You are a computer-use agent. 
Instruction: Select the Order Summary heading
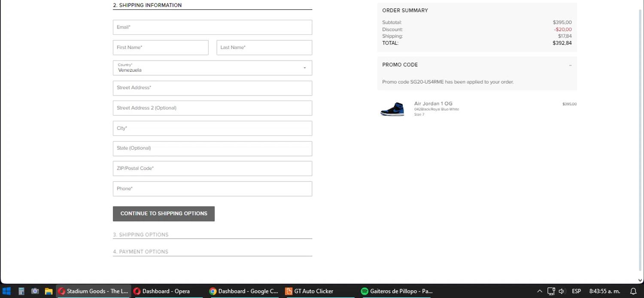405,10
